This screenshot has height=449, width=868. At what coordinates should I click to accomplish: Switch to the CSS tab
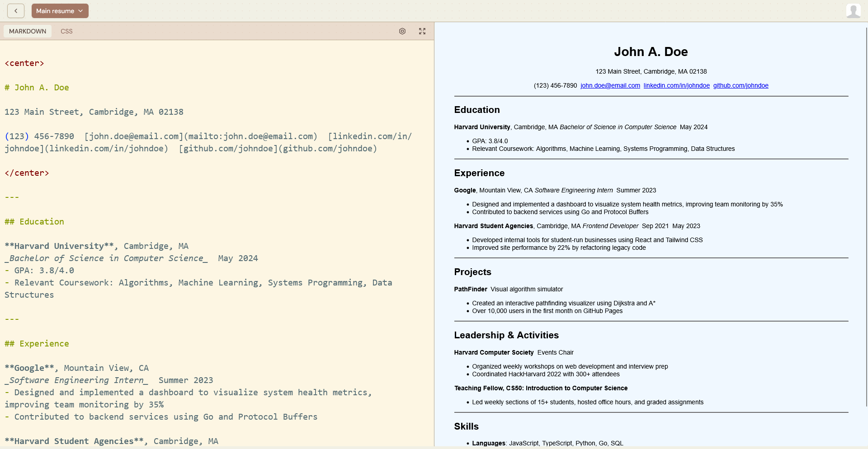coord(66,31)
